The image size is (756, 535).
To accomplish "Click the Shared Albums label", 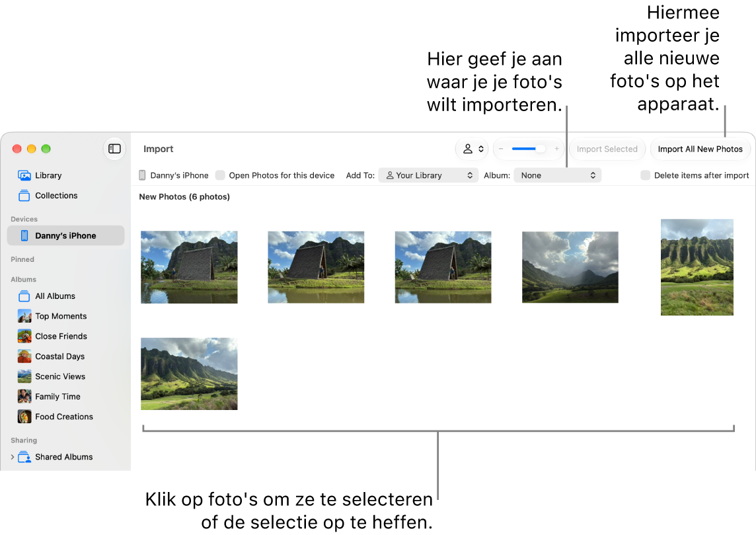I will [x=63, y=457].
